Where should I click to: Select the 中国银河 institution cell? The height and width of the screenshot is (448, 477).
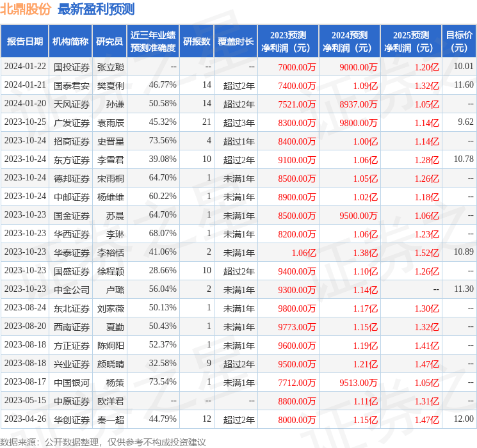72,383
